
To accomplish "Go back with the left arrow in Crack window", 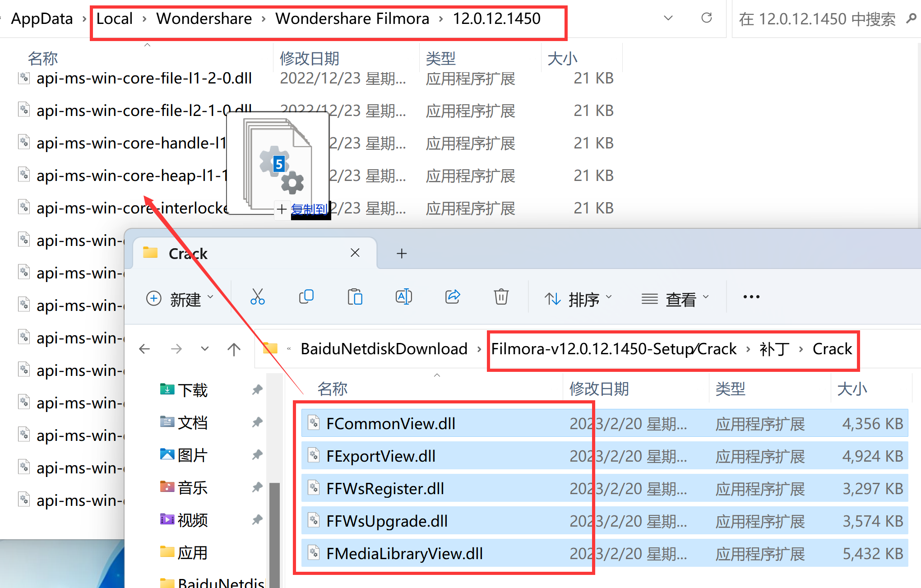I will [144, 349].
